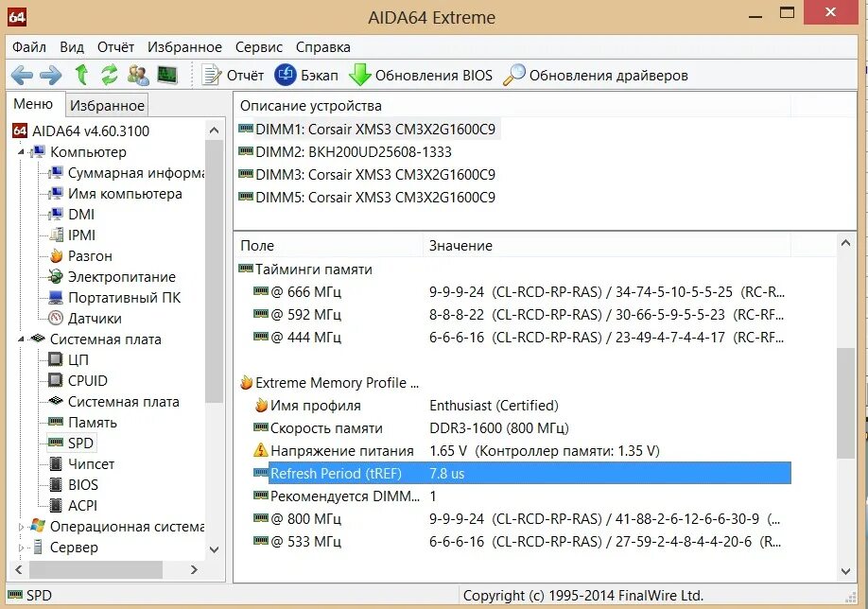
Task: Select Портативный ПК tree item
Action: (x=114, y=298)
